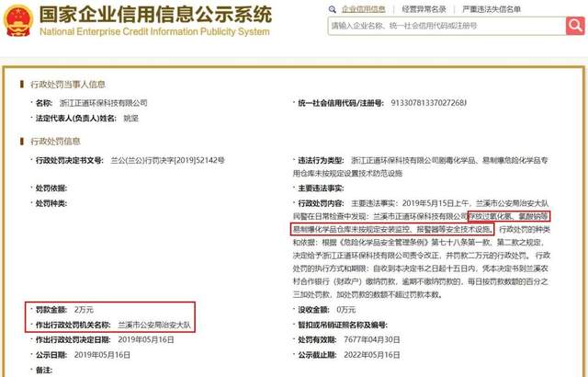
Task: Click the 没收金额 label
Action: 313,310
